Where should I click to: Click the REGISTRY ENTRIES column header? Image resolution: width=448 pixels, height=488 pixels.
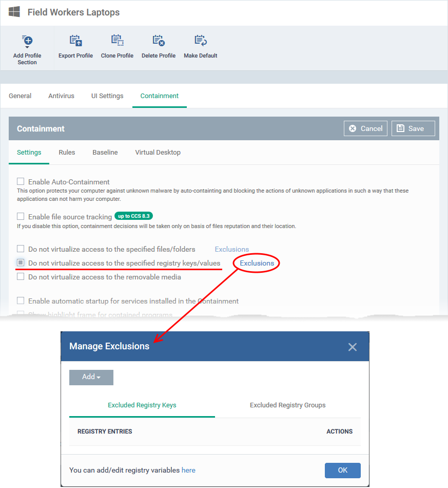105,431
